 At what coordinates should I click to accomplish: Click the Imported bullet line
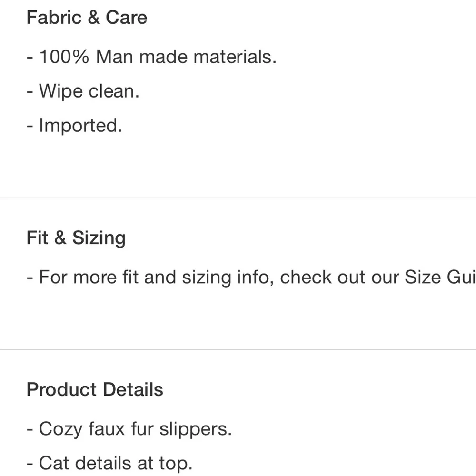(74, 125)
